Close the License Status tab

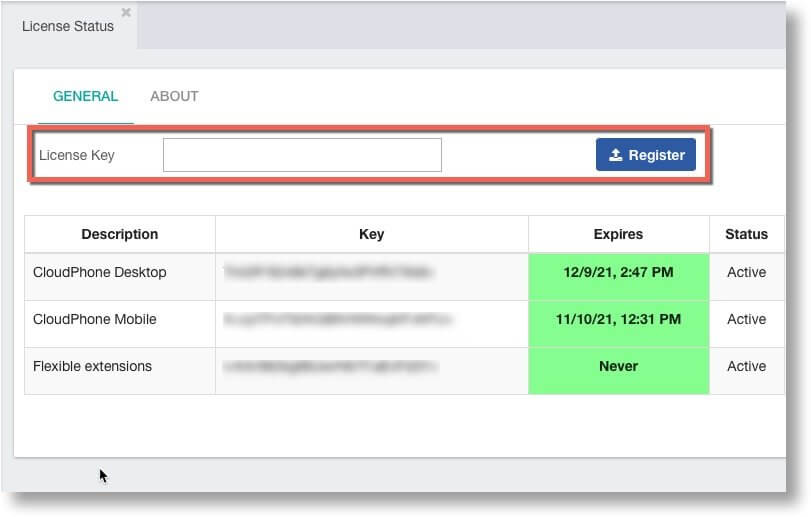pos(126,12)
